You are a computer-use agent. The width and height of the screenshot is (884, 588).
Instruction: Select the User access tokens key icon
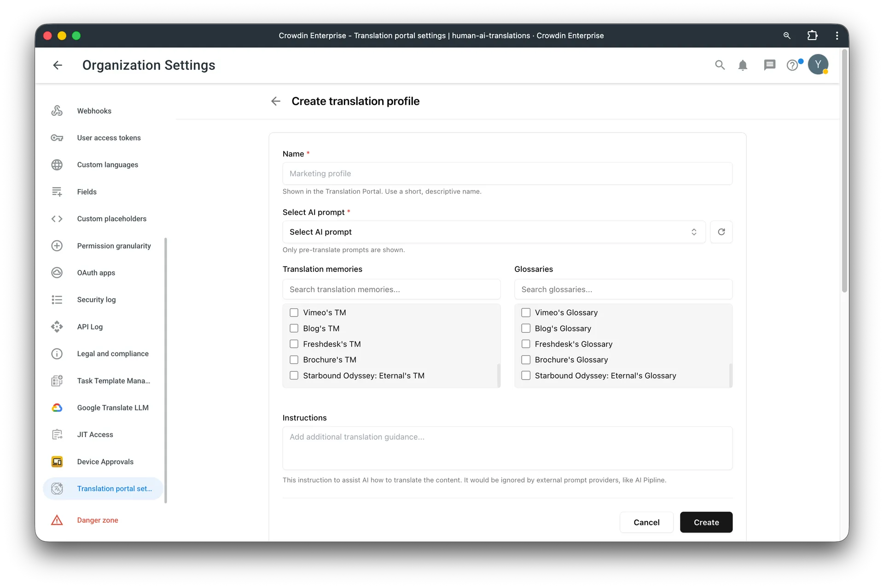(x=57, y=138)
